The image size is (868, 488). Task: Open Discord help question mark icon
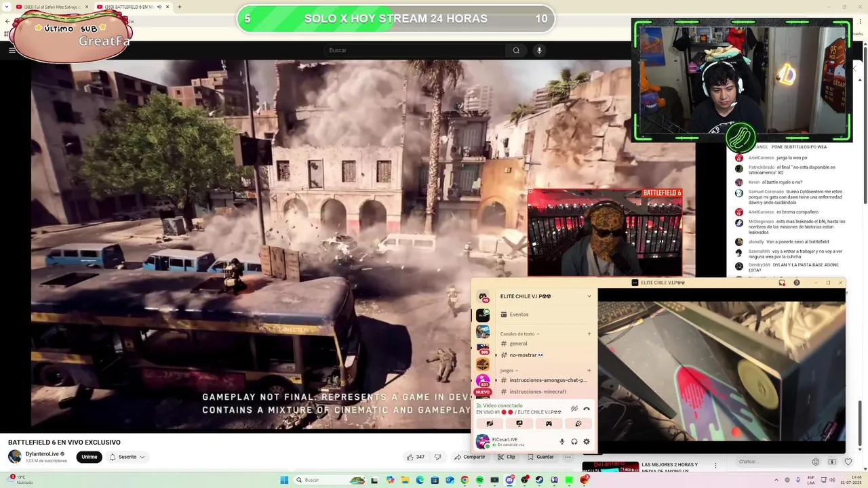pyautogui.click(x=797, y=283)
